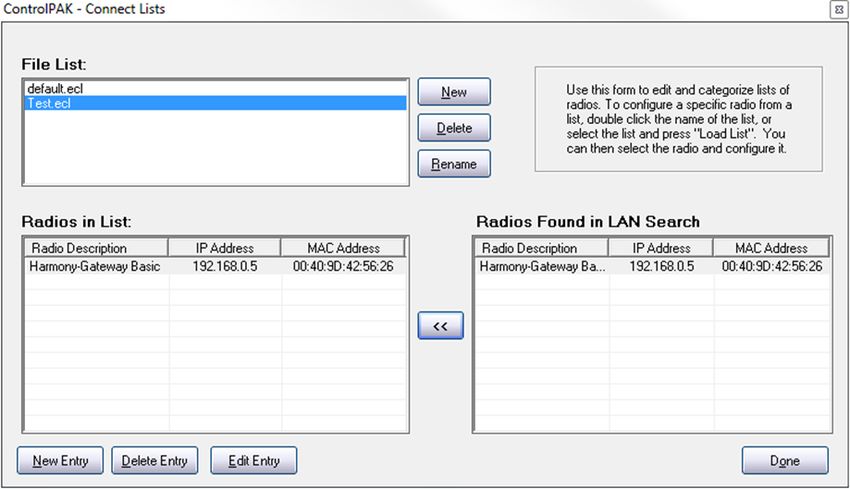
Task: Open Edit Entry for the radio
Action: point(254,461)
